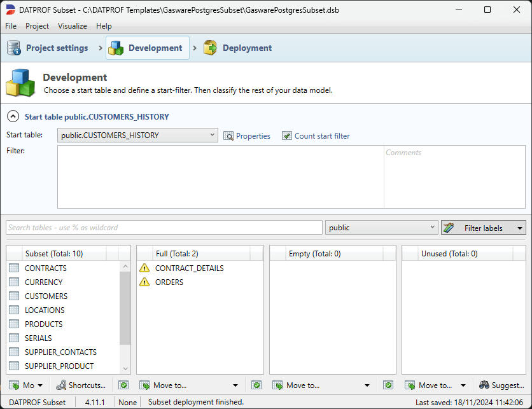This screenshot has height=409, width=532.
Task: Collapse the Start table section
Action: pos(12,116)
